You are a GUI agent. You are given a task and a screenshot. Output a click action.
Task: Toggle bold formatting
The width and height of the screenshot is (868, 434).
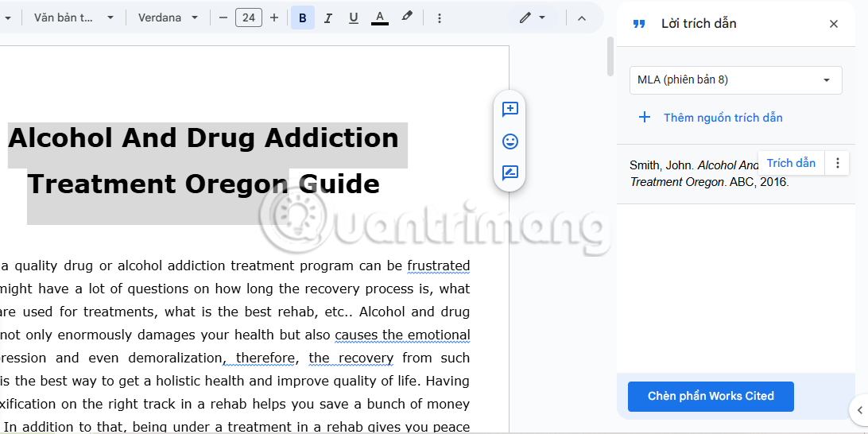point(303,17)
